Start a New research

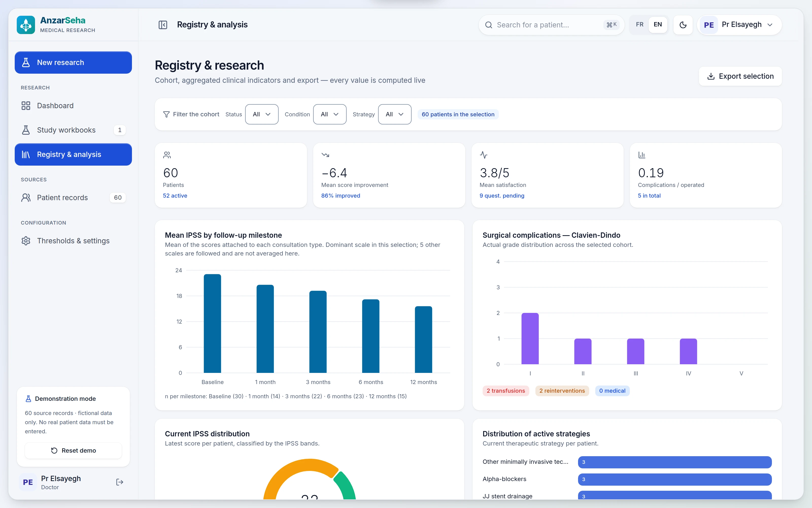pyautogui.click(x=73, y=62)
